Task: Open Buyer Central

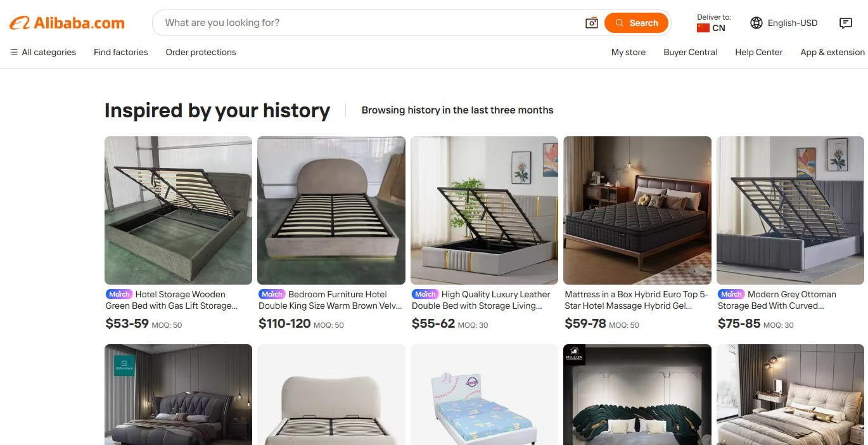Action: tap(690, 52)
